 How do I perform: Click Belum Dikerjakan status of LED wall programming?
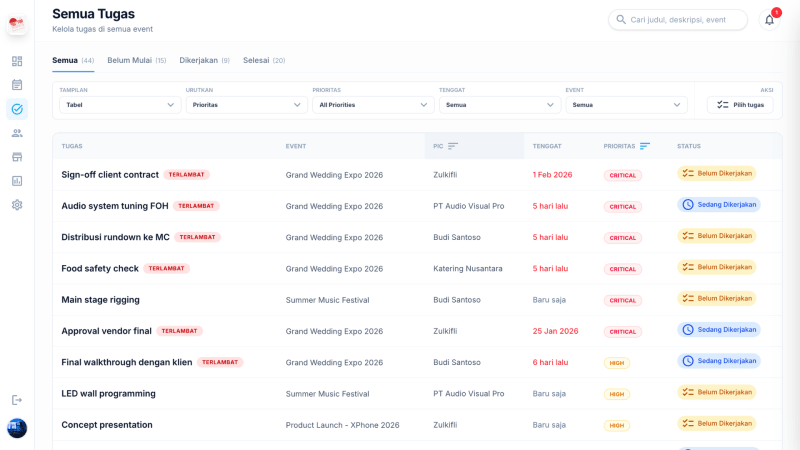point(716,392)
